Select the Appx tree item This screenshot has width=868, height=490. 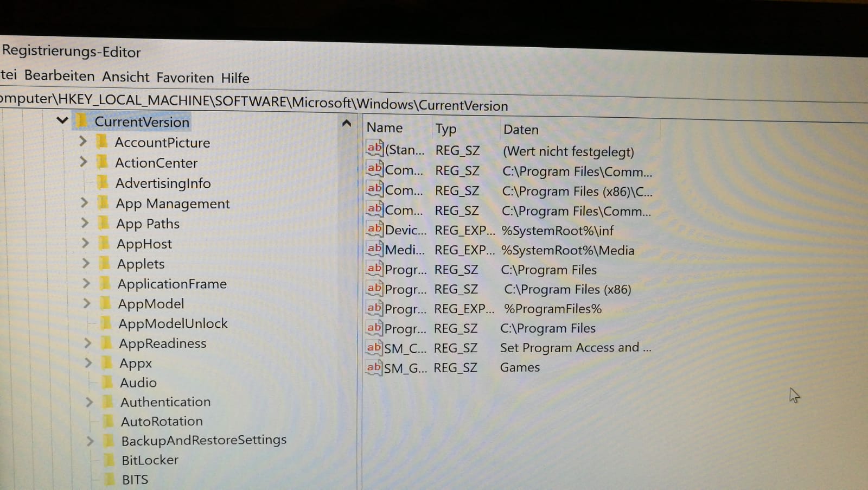coord(136,363)
